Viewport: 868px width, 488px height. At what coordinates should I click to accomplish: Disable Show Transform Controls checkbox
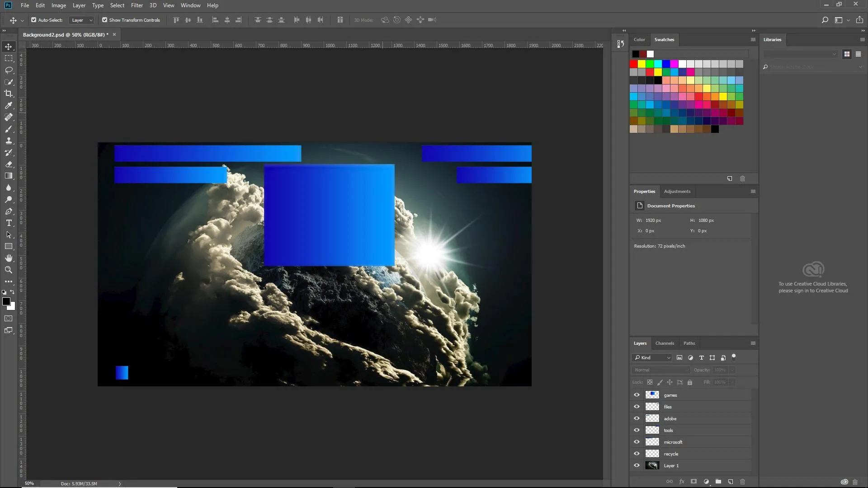[104, 20]
